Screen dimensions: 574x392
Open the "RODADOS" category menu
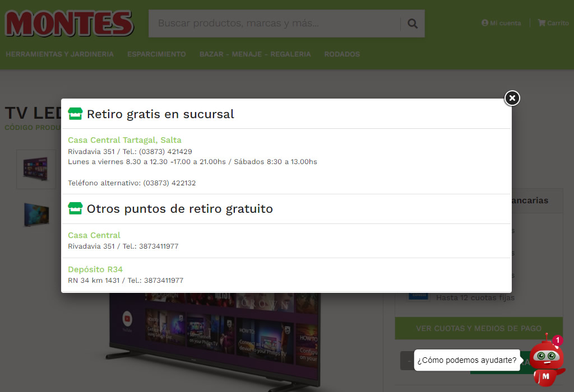[342, 54]
